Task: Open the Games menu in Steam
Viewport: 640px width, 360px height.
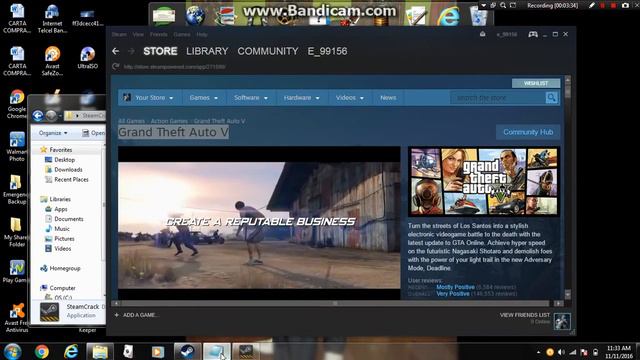Action: pos(182,34)
